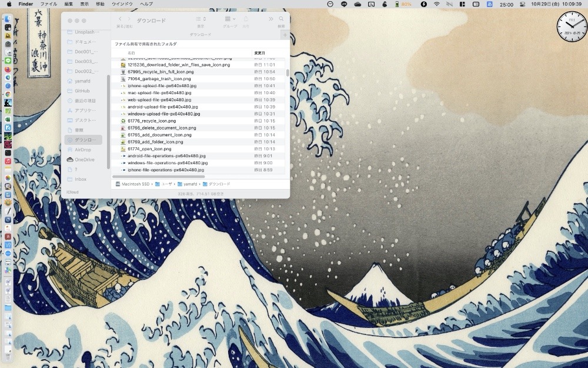Click the Search icon in the toolbar
This screenshot has width=588, height=368.
(x=280, y=19)
